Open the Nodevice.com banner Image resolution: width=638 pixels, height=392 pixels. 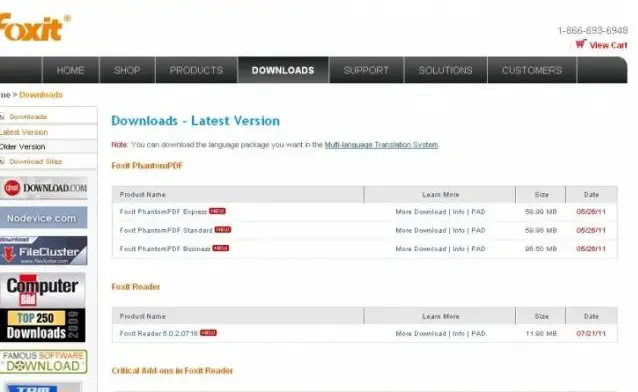tap(44, 218)
